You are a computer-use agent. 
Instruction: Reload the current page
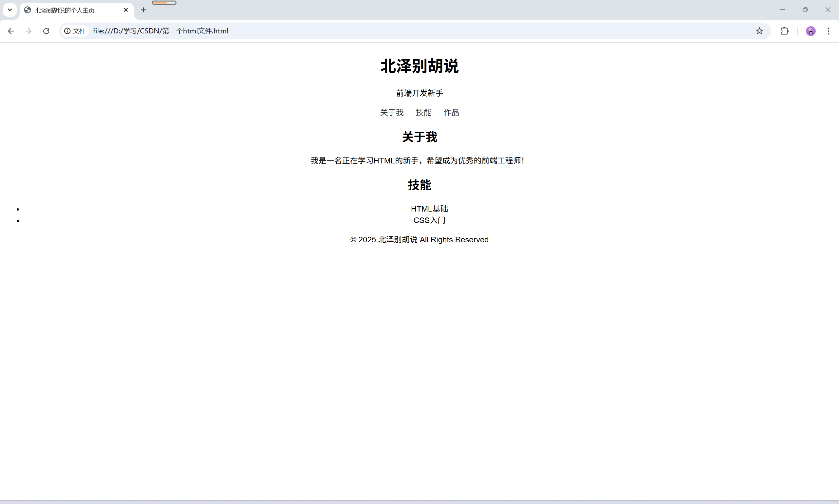tap(46, 31)
